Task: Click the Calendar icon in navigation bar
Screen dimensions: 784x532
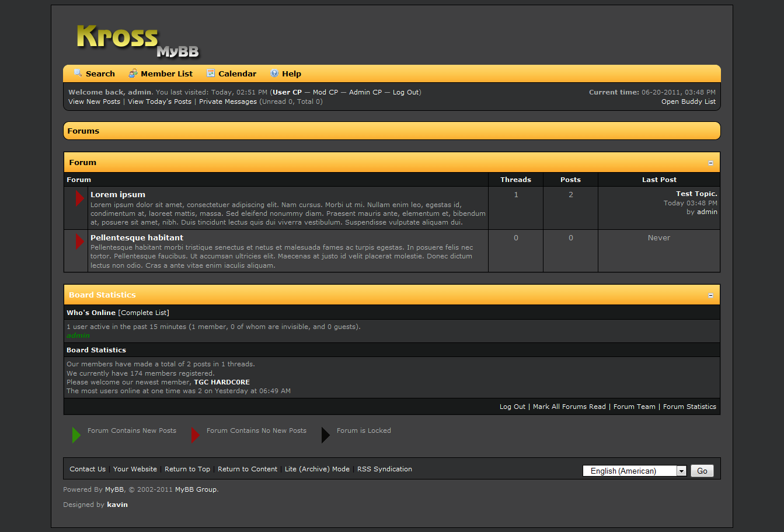Action: coord(211,73)
